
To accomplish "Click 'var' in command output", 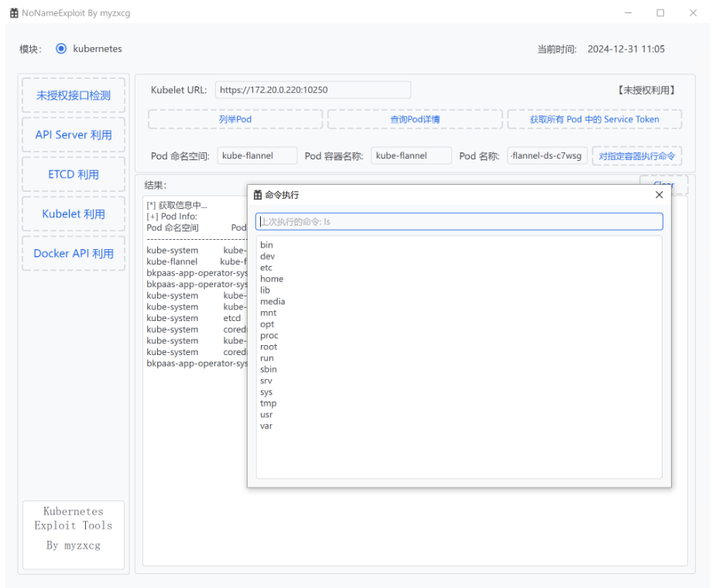I will pos(266,426).
